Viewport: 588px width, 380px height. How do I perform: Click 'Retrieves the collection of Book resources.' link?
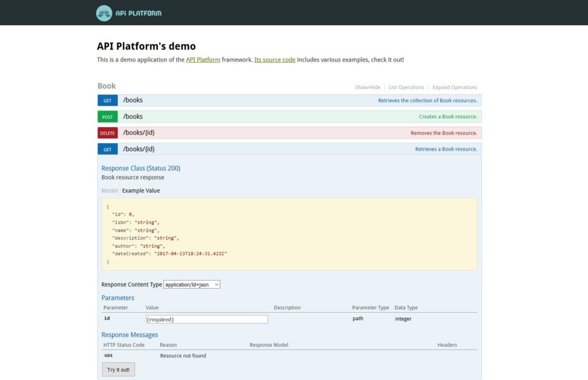click(427, 100)
